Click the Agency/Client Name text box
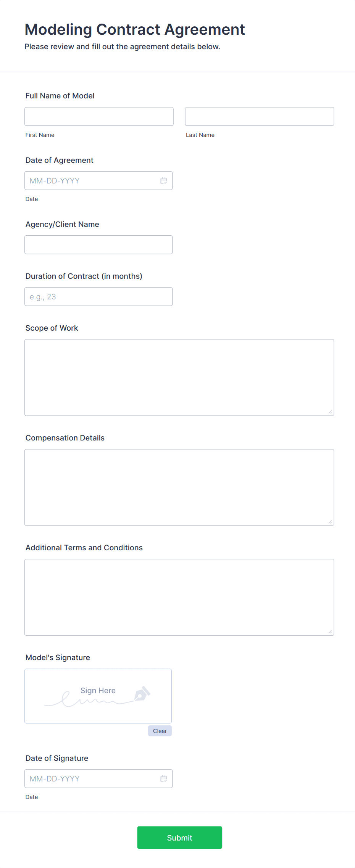 tap(98, 244)
